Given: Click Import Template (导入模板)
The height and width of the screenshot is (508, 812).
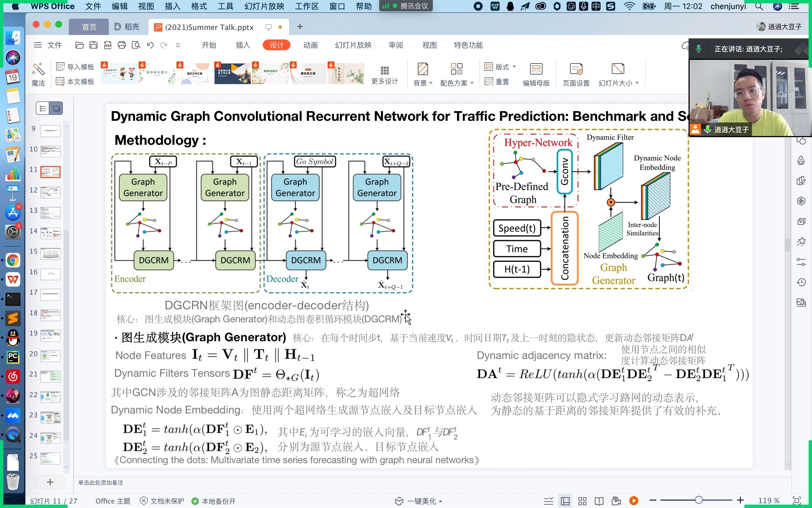Looking at the screenshot, I should (75, 67).
